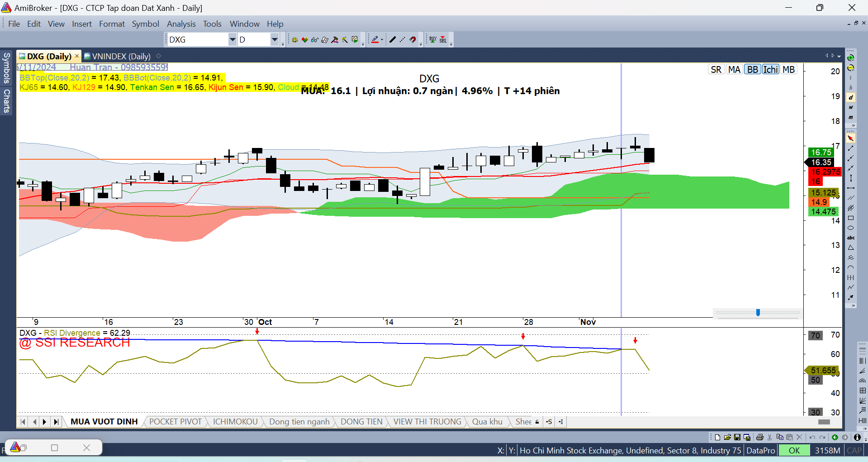The image size is (868, 462).
Task: Toggle the BUY arrow marker button
Action: 433,40
